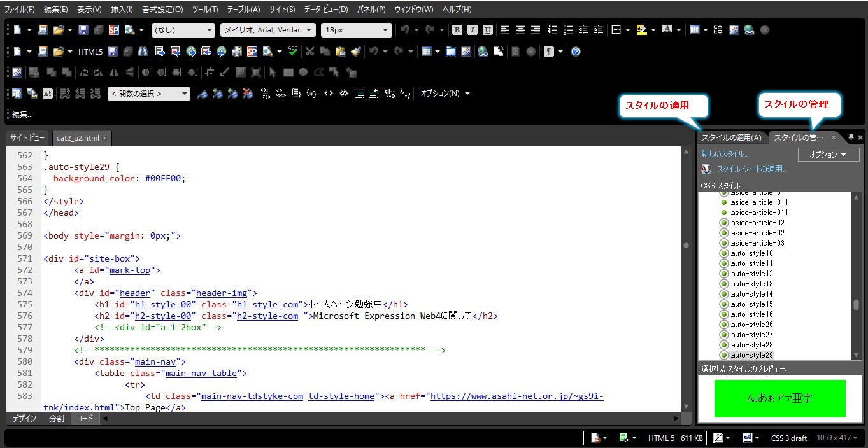
Task: Open the オプション dropdown in the styles panel
Action: click(829, 155)
